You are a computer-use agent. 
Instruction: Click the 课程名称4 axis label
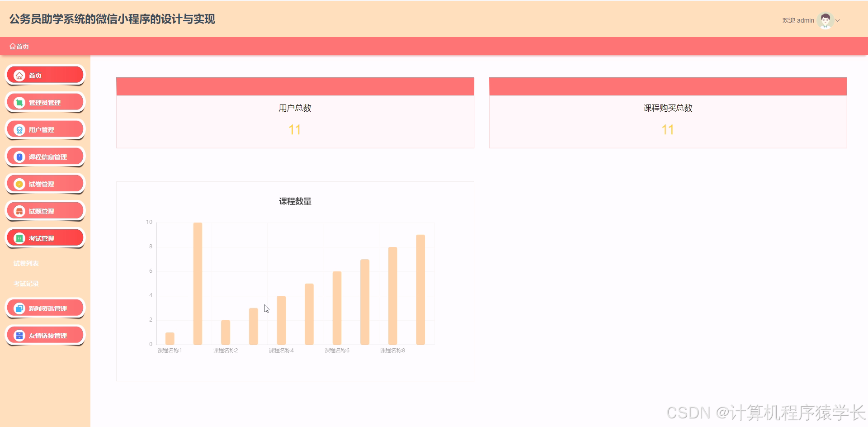pos(281,351)
